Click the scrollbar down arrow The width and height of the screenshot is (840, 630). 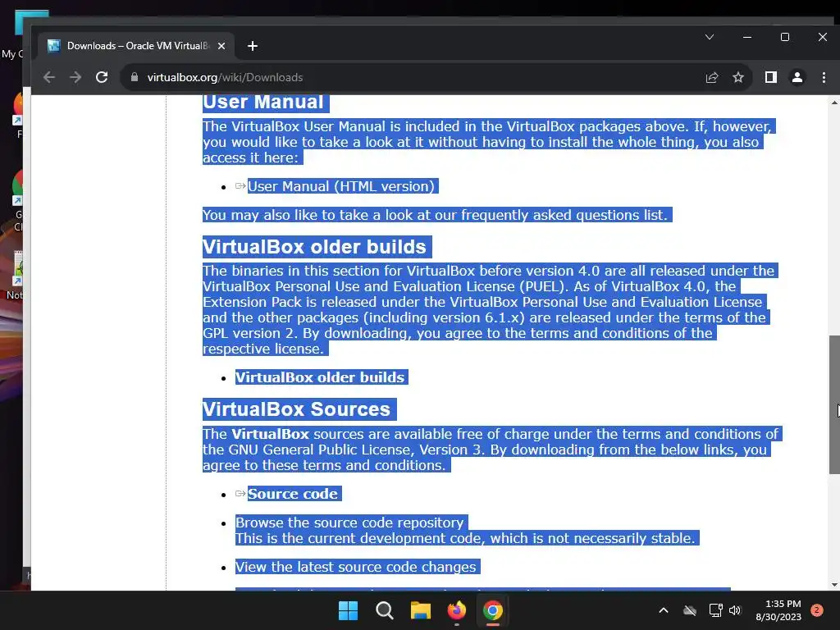[x=834, y=585]
